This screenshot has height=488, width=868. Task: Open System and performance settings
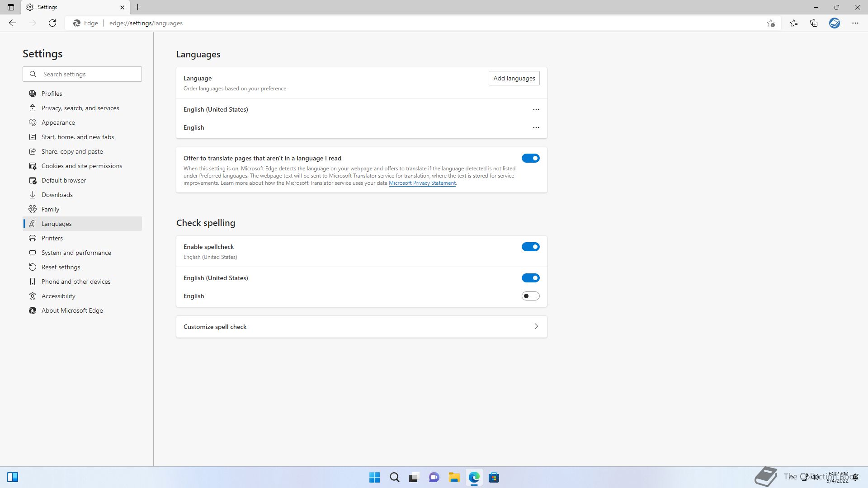(x=82, y=253)
